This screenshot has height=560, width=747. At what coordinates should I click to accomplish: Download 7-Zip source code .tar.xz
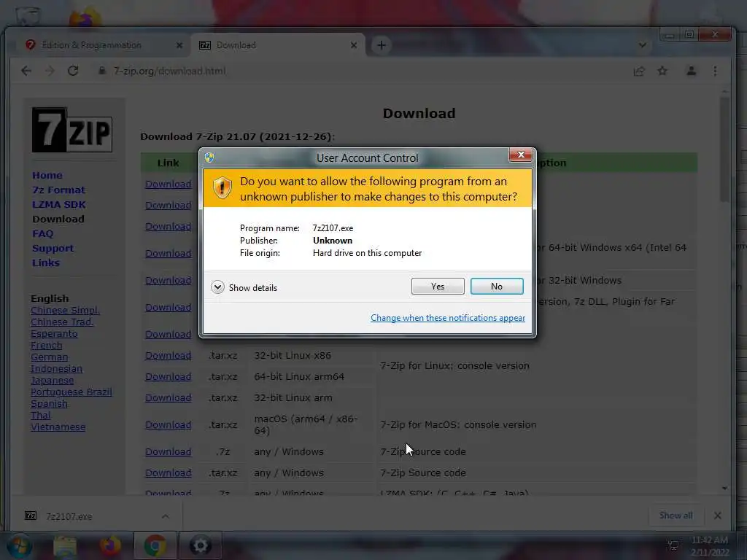[x=169, y=472]
